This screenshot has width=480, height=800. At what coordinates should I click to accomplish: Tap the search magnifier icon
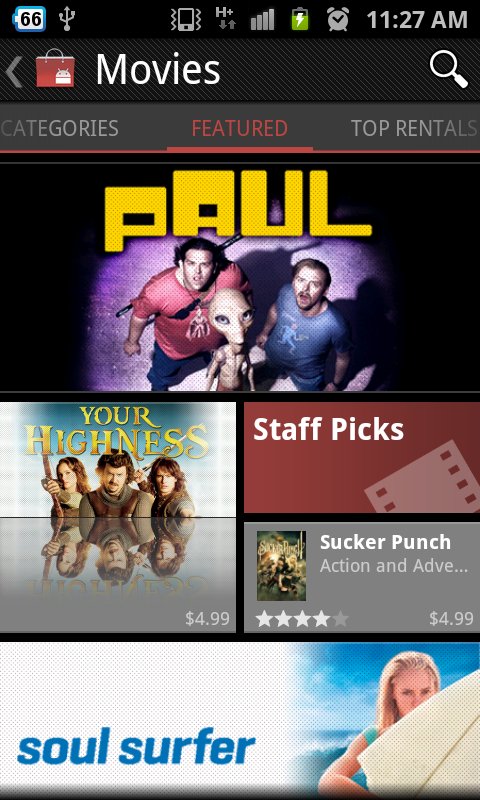coord(448,70)
